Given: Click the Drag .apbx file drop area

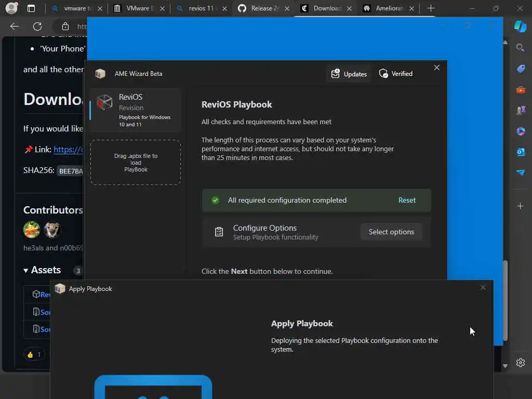Looking at the screenshot, I should [x=136, y=163].
